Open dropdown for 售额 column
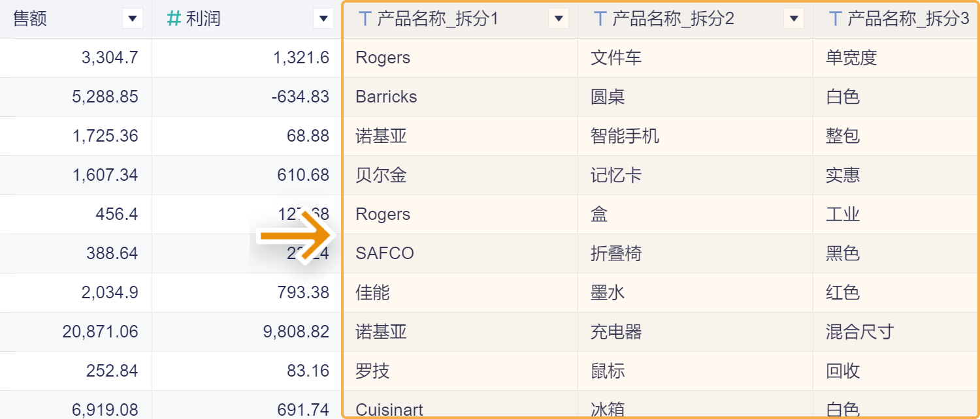 133,19
